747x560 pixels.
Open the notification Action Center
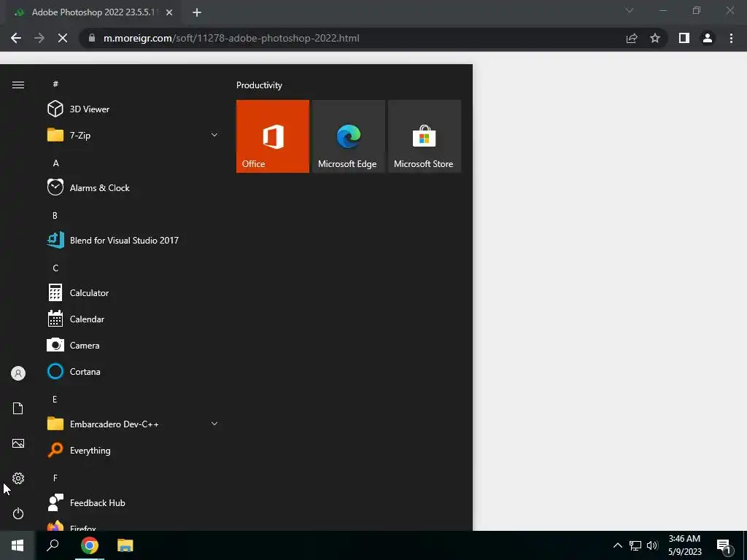point(724,546)
